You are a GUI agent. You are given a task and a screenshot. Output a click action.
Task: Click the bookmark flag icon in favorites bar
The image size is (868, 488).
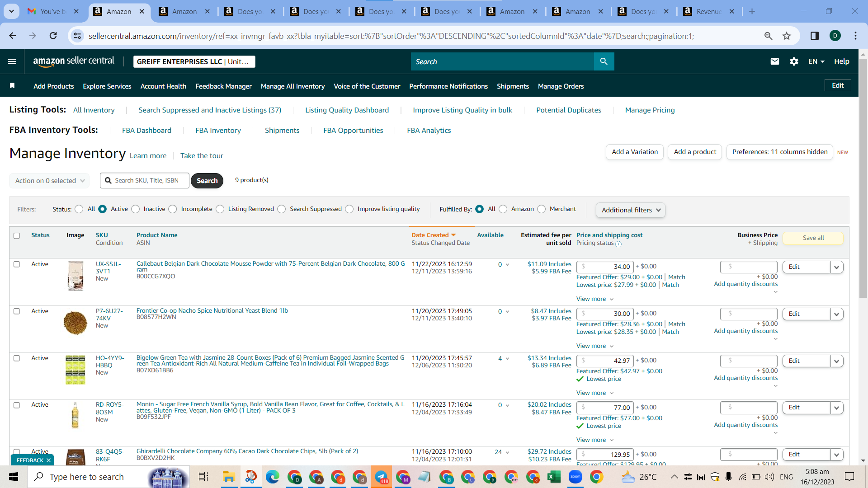(x=12, y=86)
